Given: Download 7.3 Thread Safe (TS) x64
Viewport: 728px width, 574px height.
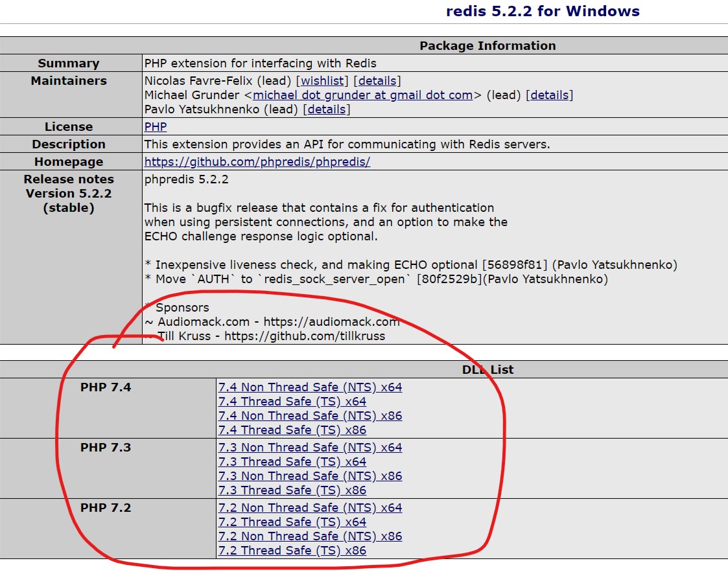Looking at the screenshot, I should click(292, 462).
